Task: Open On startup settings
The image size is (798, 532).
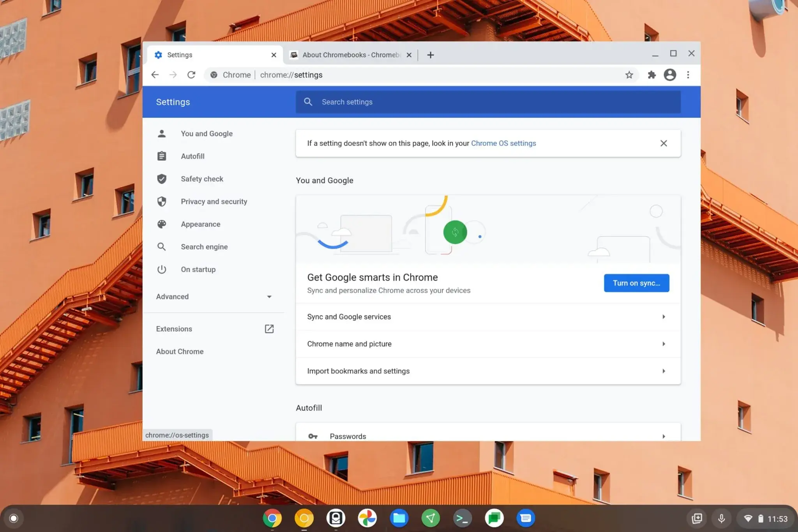Action: [198, 269]
